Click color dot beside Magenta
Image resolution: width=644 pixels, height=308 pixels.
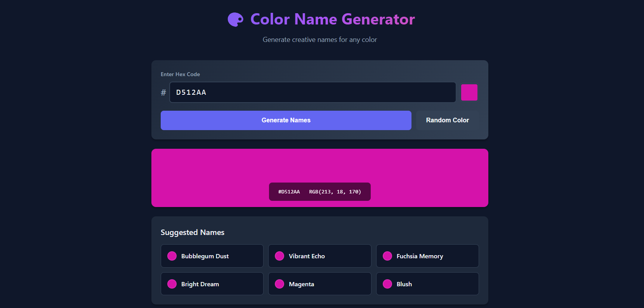click(279, 284)
